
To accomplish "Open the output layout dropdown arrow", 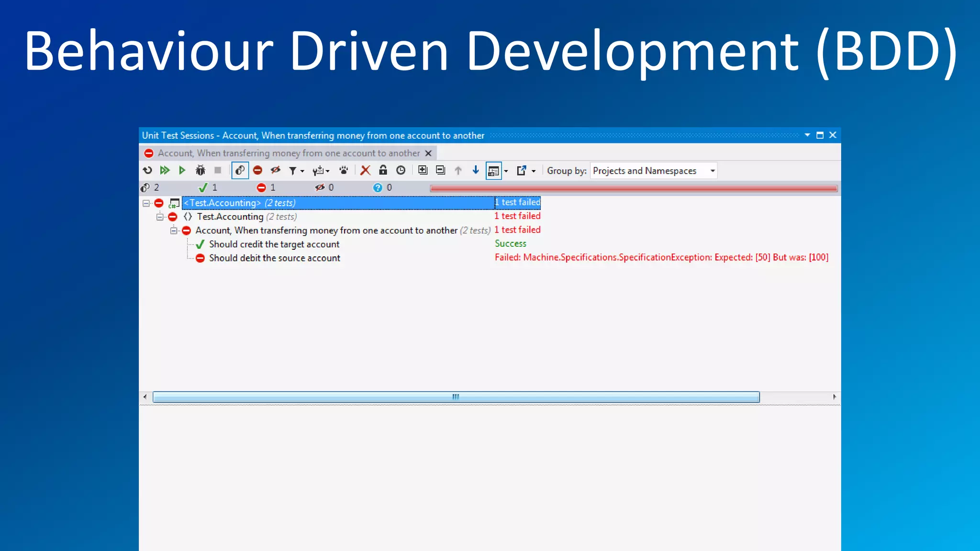I will 506,171.
